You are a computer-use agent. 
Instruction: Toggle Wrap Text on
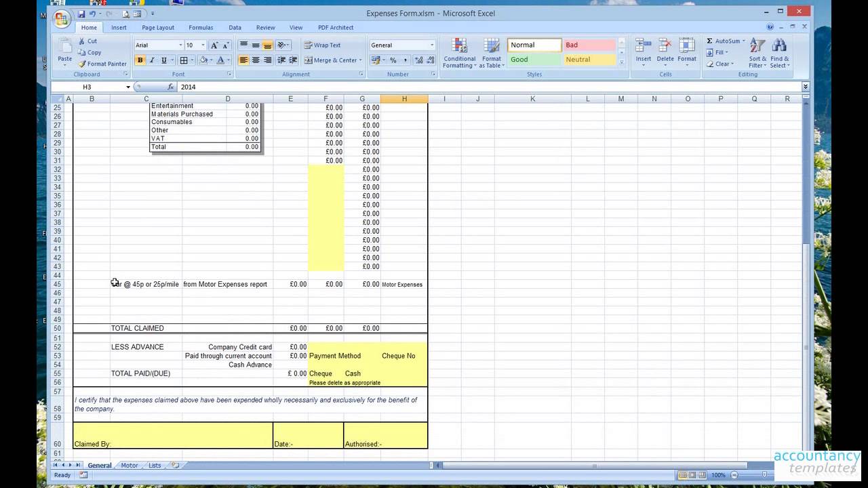tap(322, 45)
